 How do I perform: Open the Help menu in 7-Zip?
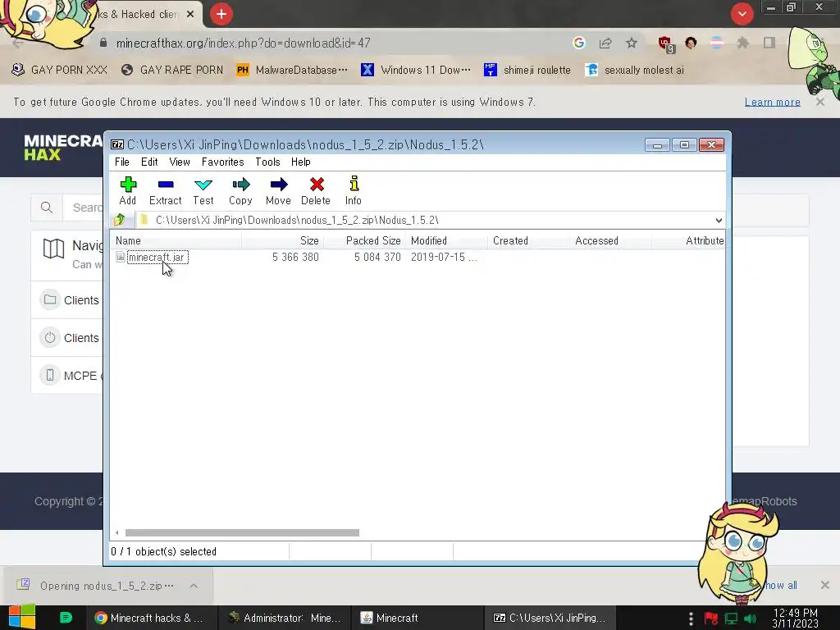point(301,162)
